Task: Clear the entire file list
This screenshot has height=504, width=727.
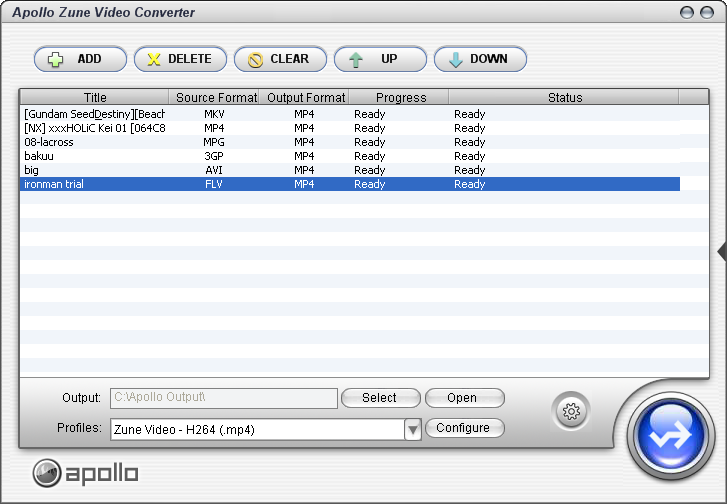Action: point(280,59)
